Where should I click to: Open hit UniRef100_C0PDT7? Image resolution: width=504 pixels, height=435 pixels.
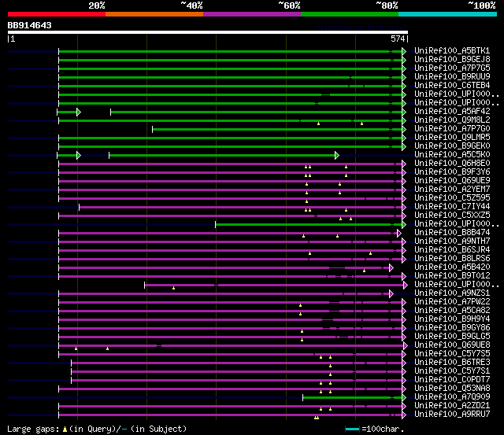click(x=452, y=380)
